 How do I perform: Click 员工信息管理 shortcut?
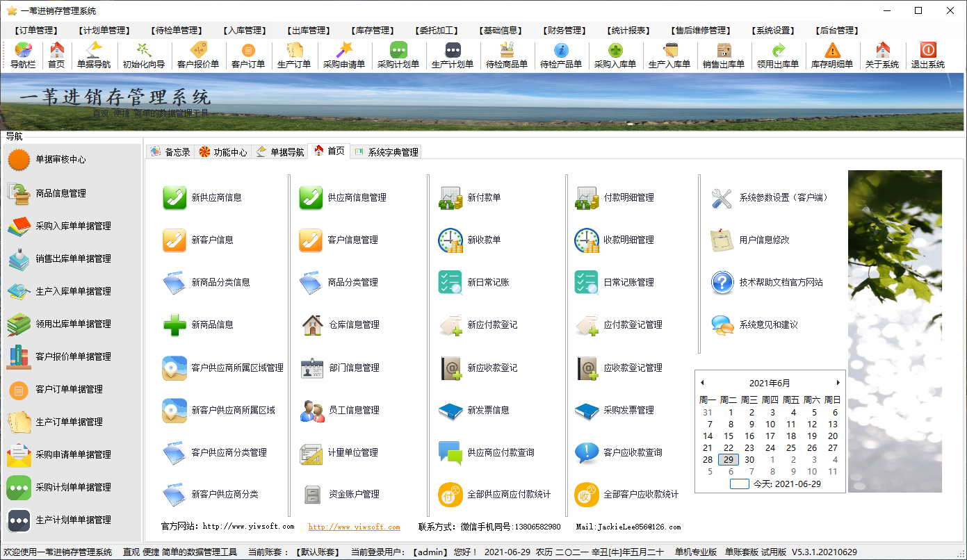click(353, 410)
